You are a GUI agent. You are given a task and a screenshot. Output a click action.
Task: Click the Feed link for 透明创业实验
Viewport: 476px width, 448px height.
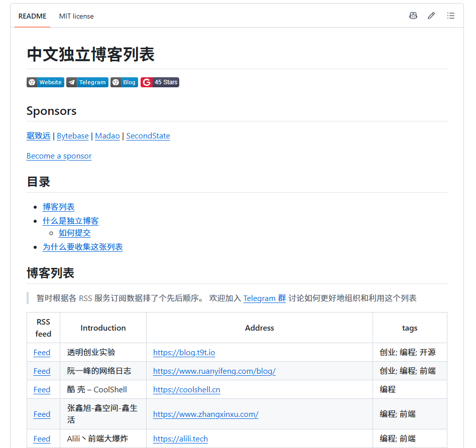[42, 353]
